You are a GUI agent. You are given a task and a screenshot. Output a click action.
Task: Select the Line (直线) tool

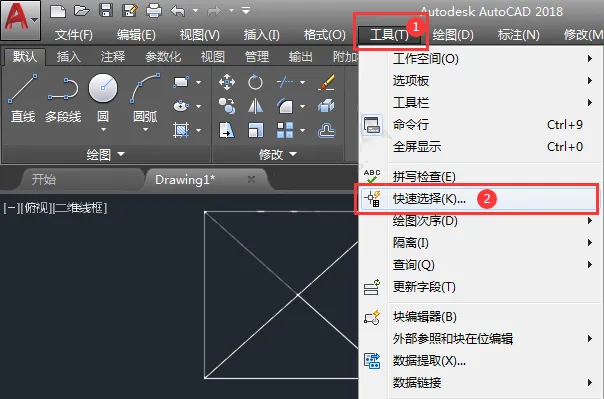pos(23,98)
